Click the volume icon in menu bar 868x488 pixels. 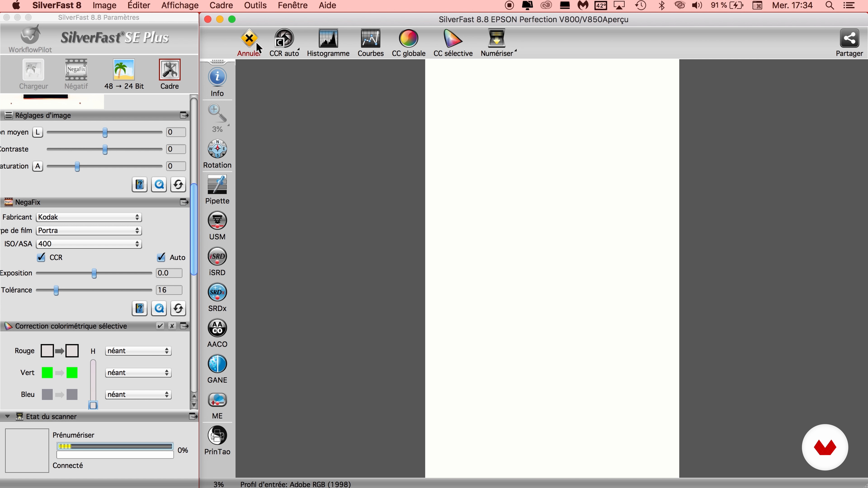coord(696,5)
